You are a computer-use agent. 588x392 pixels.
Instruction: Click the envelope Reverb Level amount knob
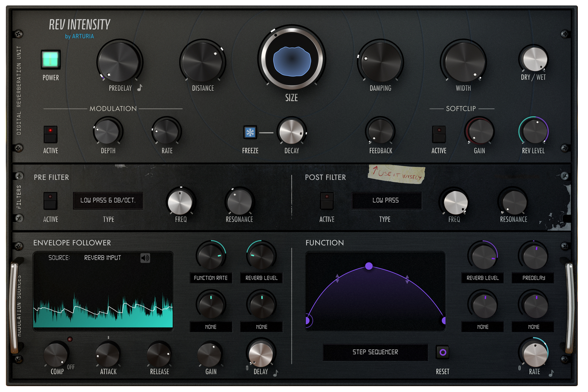pyautogui.click(x=261, y=256)
